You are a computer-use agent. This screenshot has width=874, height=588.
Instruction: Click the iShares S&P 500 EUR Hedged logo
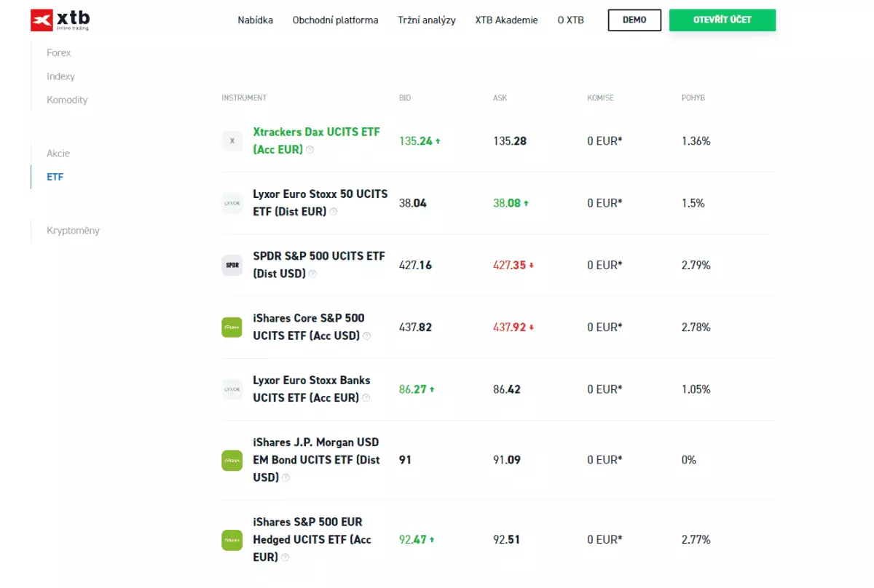coord(232,540)
